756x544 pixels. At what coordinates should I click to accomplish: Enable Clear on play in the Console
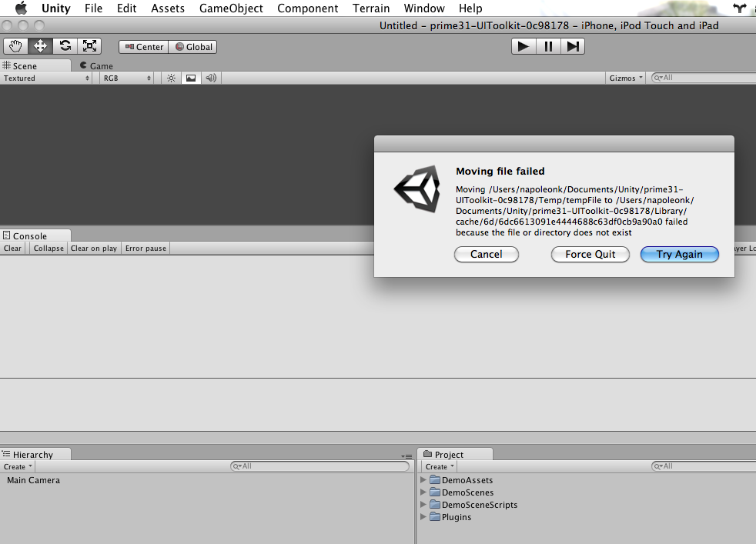point(93,248)
